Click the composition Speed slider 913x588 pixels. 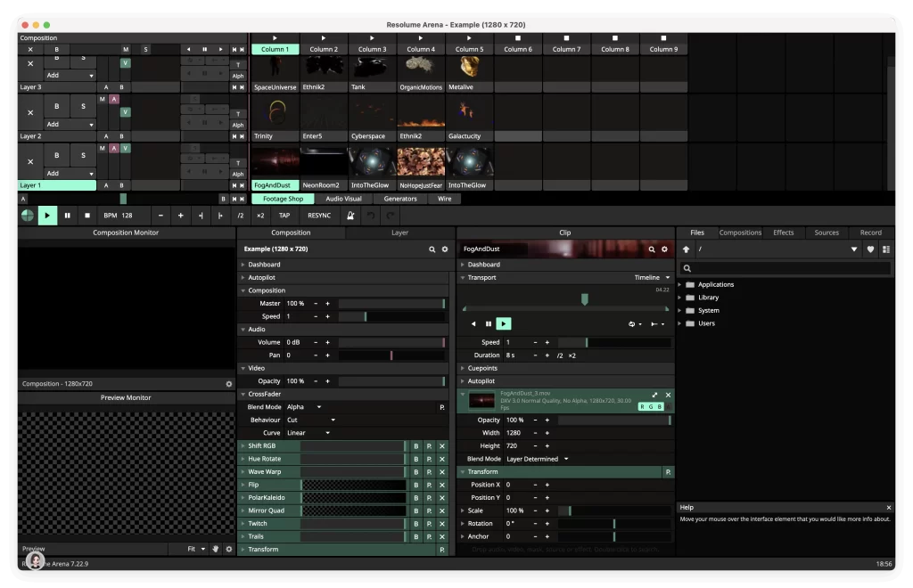point(366,315)
